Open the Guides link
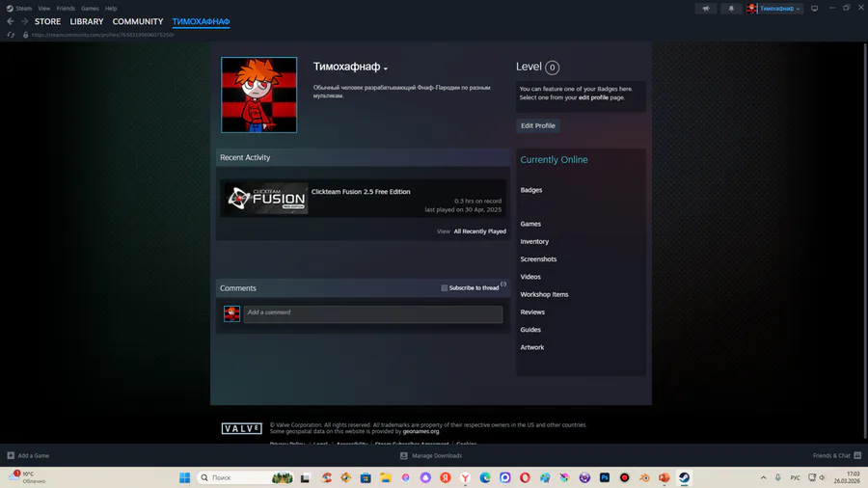This screenshot has width=868, height=488. (x=530, y=330)
